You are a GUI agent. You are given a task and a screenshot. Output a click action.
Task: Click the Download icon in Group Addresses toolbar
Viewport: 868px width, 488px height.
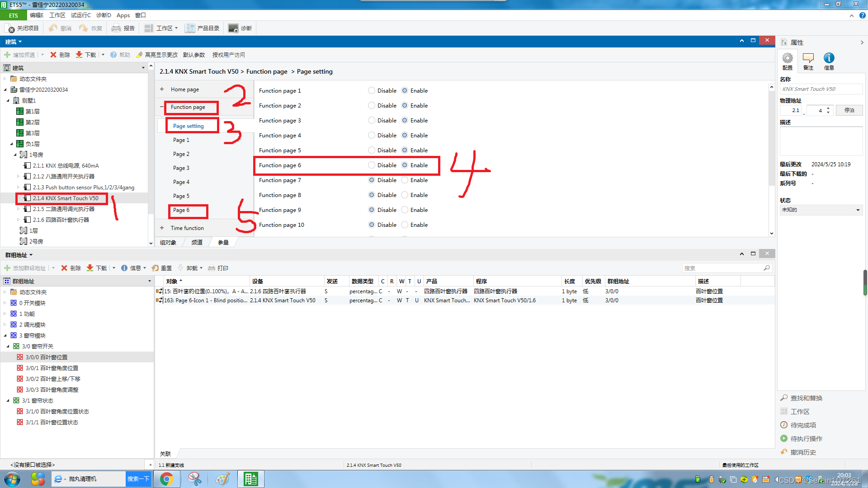tap(90, 268)
